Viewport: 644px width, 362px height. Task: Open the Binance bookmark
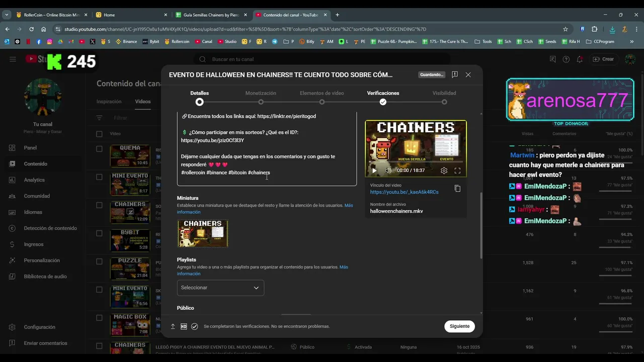coord(126,42)
